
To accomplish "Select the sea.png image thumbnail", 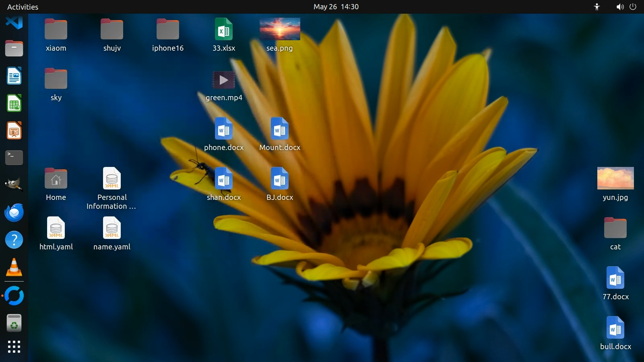I will pyautogui.click(x=280, y=29).
